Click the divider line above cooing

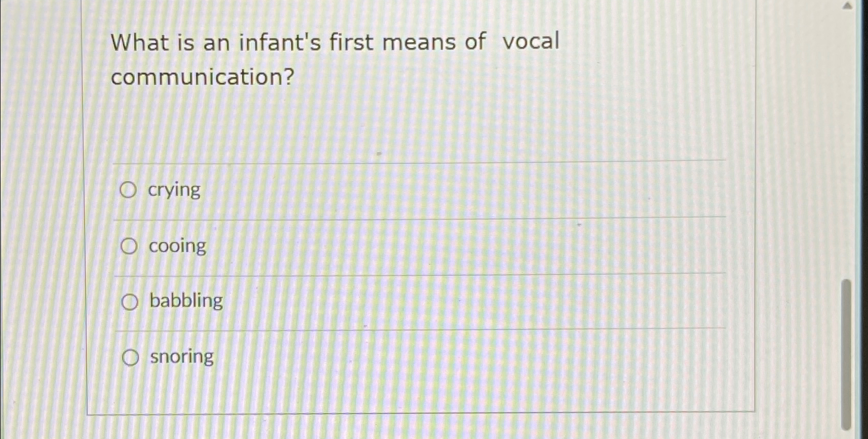(x=411, y=221)
